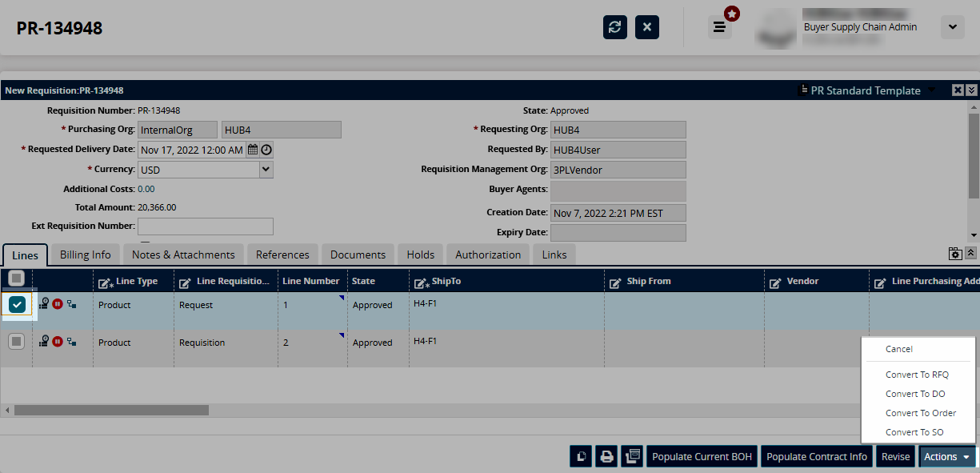
Task: Open the Notes & Attachments tab
Action: pyautogui.click(x=183, y=255)
